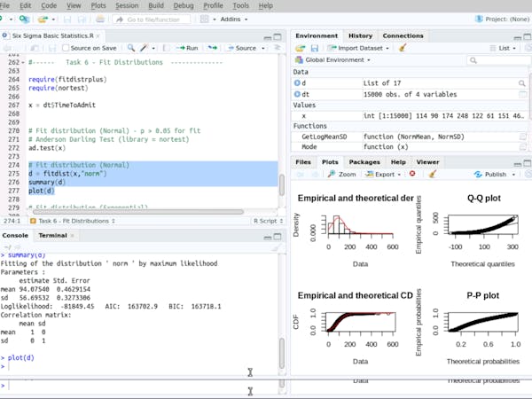The height and width of the screenshot is (399, 532).
Task: Click the compile report notebook icon
Action: click(x=167, y=48)
